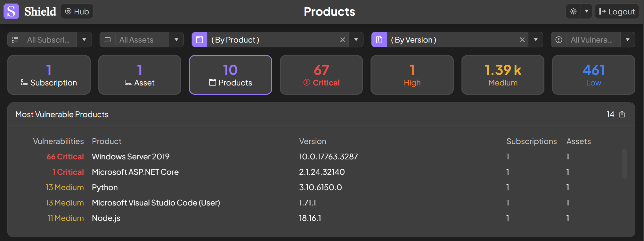
Task: Expand the All Vulnerabilities dropdown arrow
Action: point(628,40)
